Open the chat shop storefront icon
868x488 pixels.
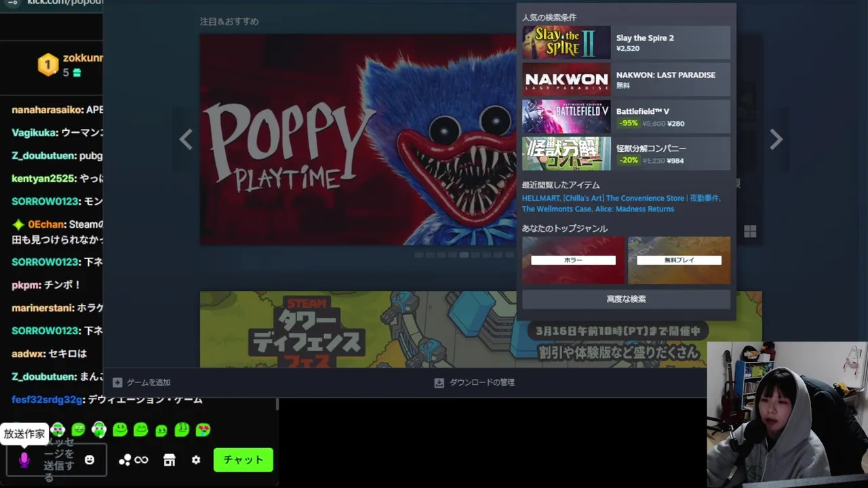click(x=170, y=460)
